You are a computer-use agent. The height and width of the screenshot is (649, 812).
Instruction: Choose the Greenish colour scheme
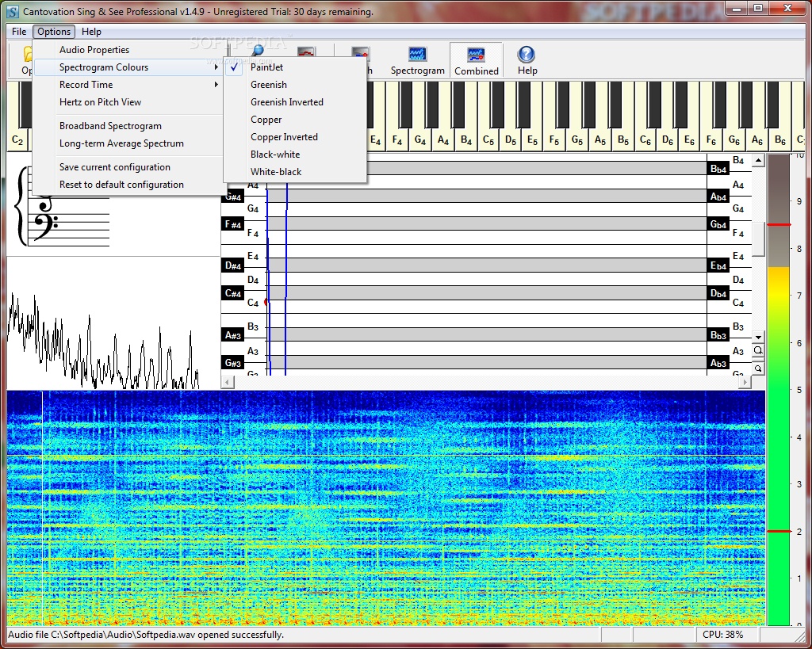pos(295,84)
